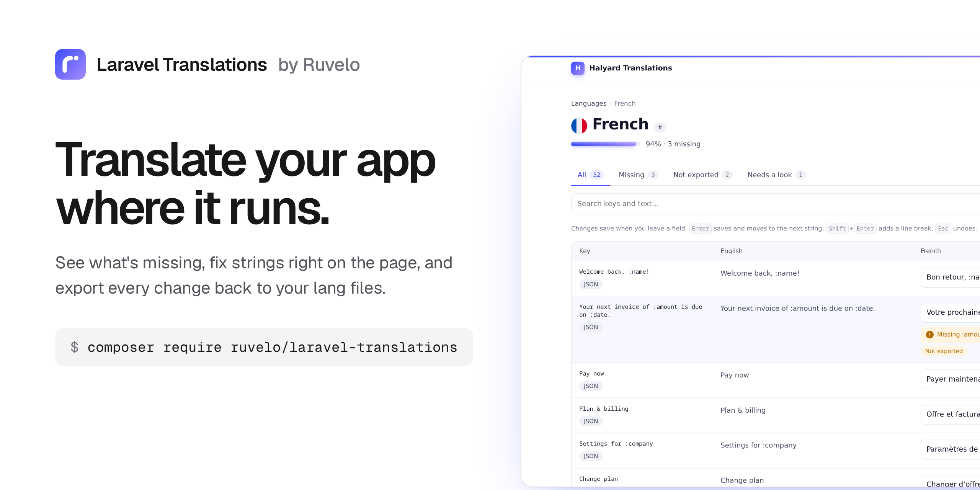Click the French column header
The height and width of the screenshot is (490, 980).
931,251
